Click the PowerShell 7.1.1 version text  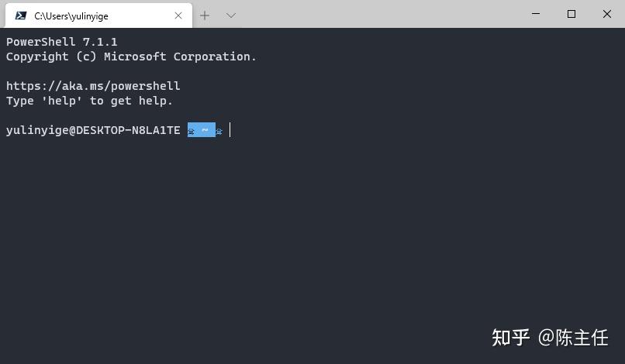[x=62, y=42]
